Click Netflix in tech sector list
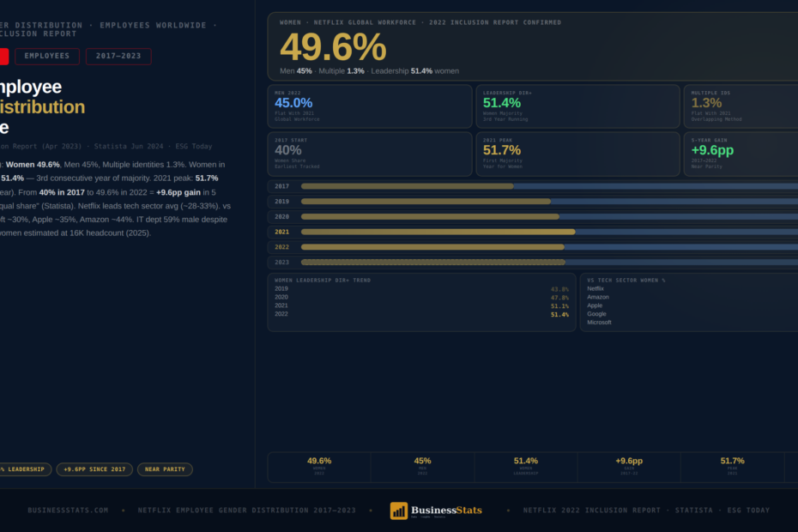 pyautogui.click(x=595, y=288)
